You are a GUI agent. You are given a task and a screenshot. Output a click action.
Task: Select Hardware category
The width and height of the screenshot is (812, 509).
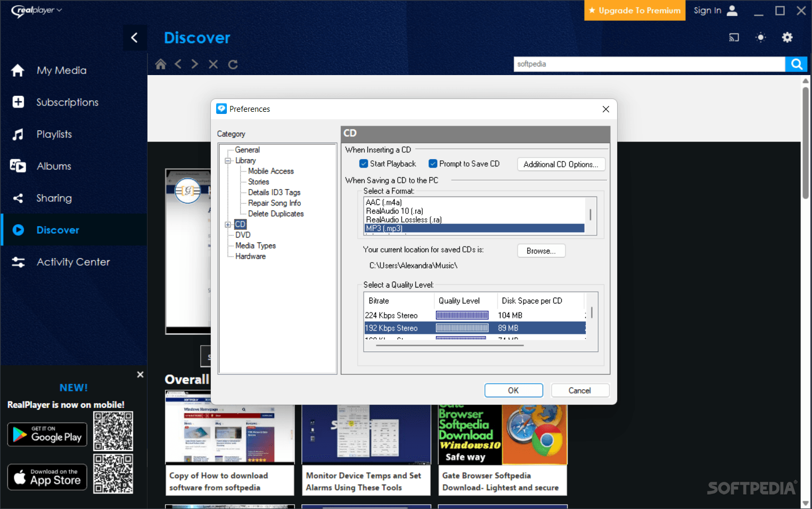point(250,257)
